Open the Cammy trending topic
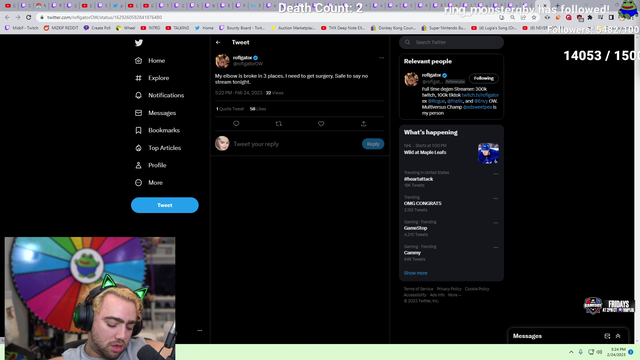The image size is (640, 360). [x=412, y=252]
